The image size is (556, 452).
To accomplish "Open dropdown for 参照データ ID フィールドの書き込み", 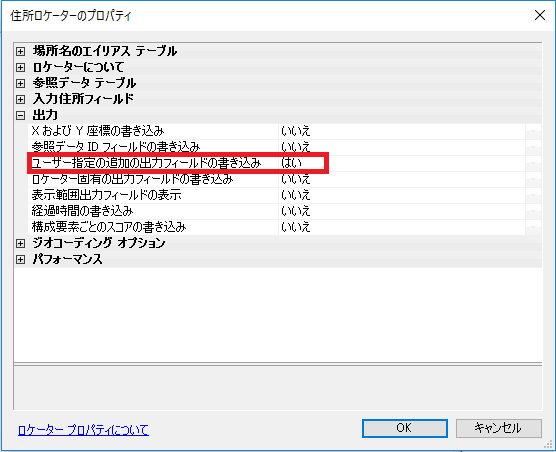I will [533, 147].
